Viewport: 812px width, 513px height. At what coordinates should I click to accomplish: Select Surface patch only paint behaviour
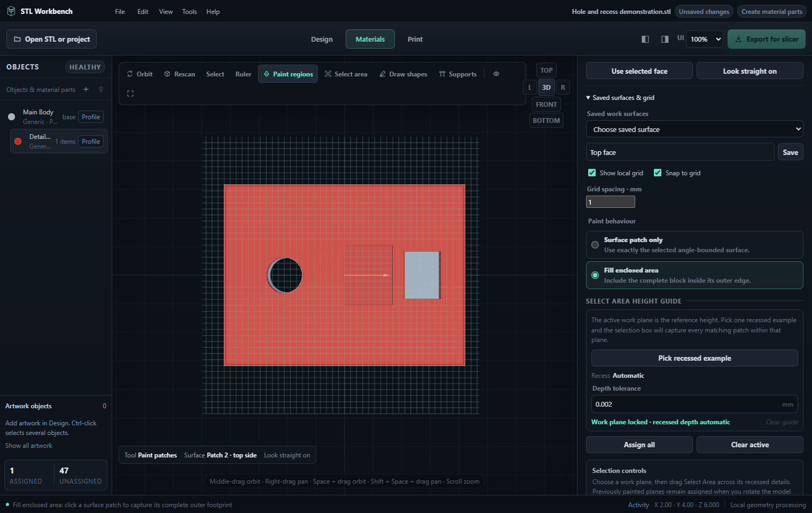(694, 245)
